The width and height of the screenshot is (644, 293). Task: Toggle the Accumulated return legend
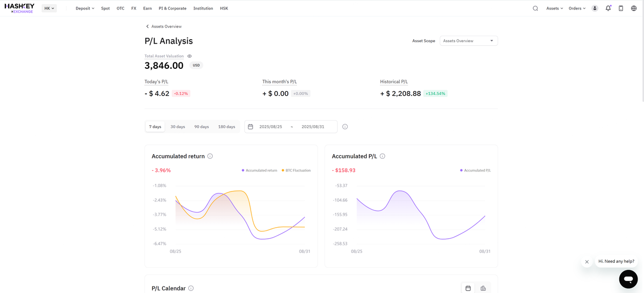click(260, 170)
